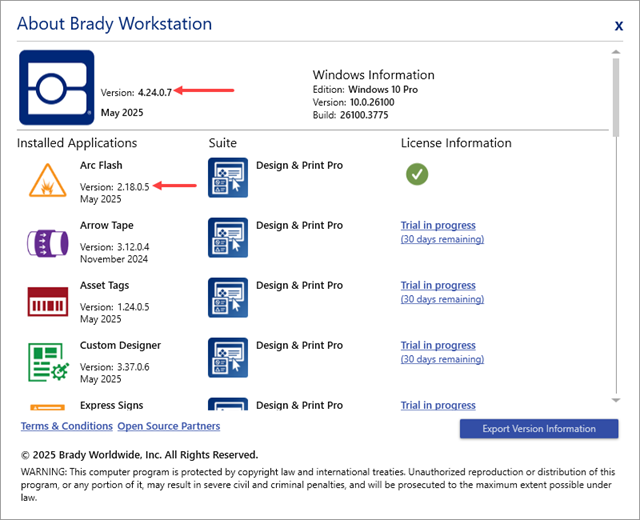Click the Brady Workstation logo icon

point(56,87)
